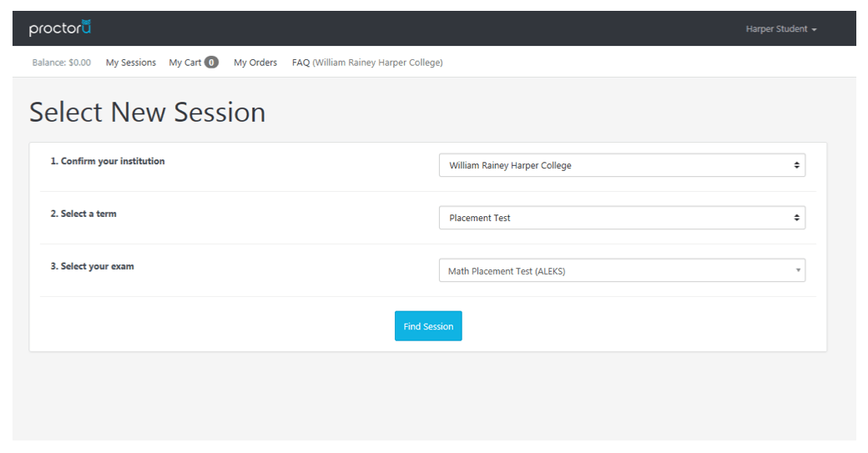Click the Balance: $0.00 text

coord(62,63)
